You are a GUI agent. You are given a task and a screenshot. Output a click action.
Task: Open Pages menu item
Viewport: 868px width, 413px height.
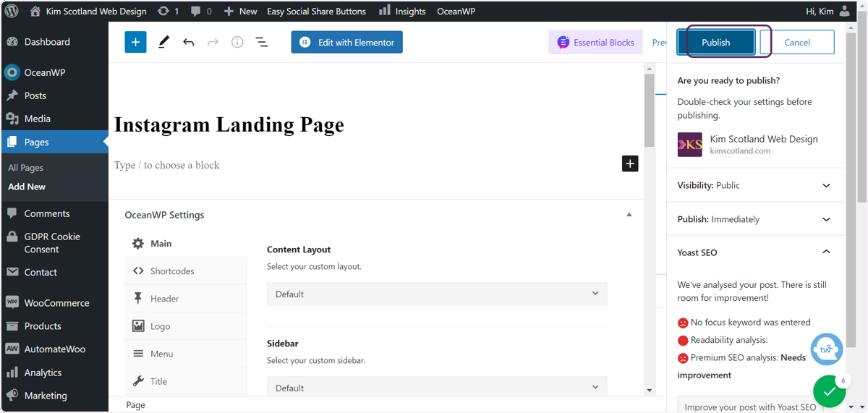[54, 142]
